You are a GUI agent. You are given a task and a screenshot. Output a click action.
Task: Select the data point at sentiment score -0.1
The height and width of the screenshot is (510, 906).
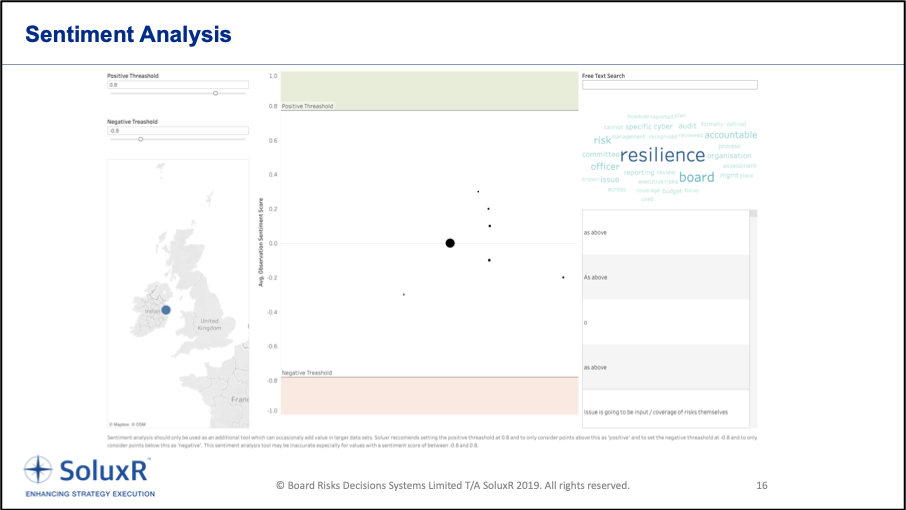point(489,260)
